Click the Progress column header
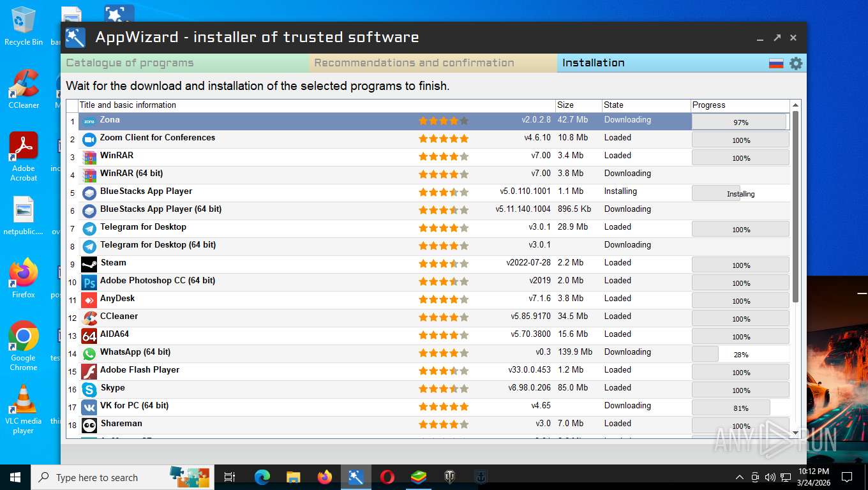This screenshot has width=868, height=490. pos(740,105)
